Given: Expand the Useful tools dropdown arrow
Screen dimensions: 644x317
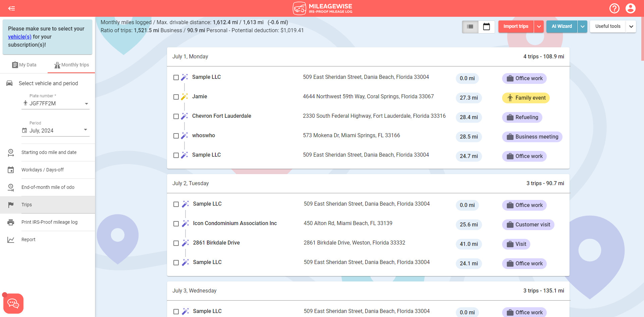Looking at the screenshot, I should [631, 27].
